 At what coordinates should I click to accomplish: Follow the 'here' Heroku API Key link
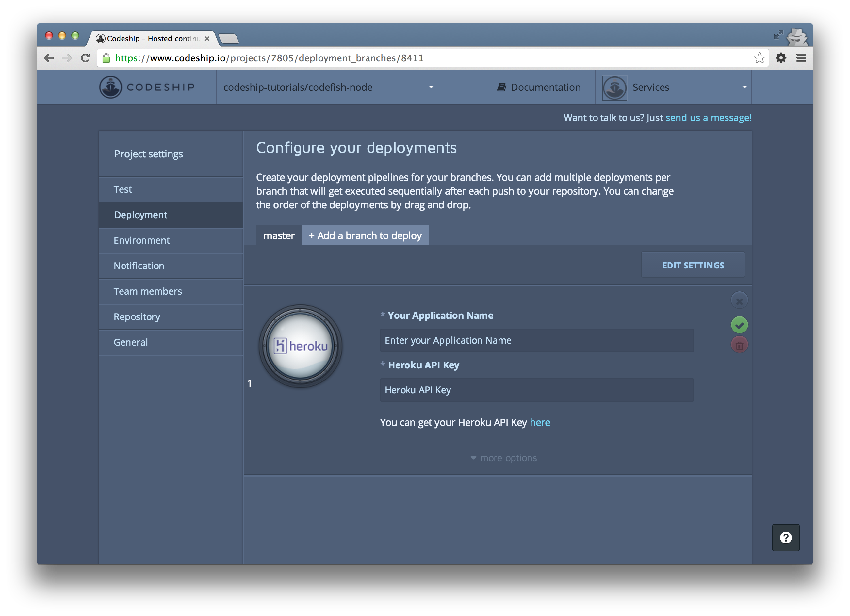tap(540, 422)
